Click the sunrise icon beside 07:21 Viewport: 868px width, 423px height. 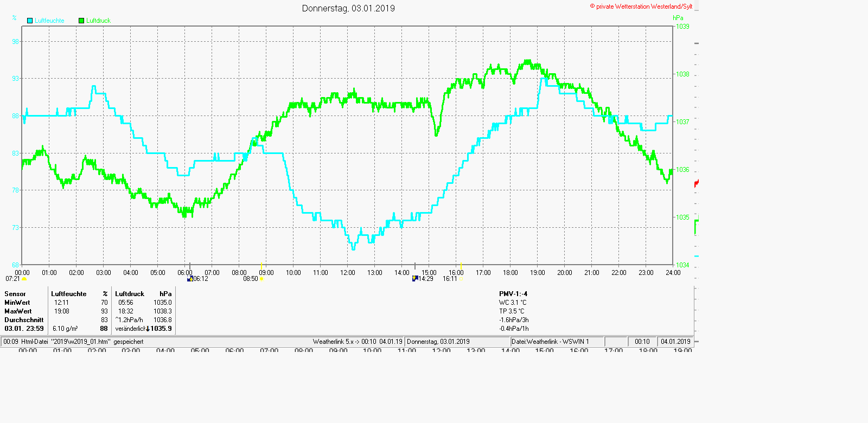pyautogui.click(x=24, y=279)
